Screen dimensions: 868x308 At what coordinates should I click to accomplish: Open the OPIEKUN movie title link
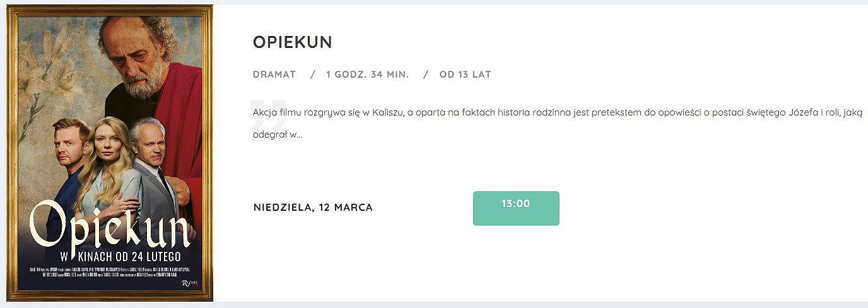click(292, 42)
